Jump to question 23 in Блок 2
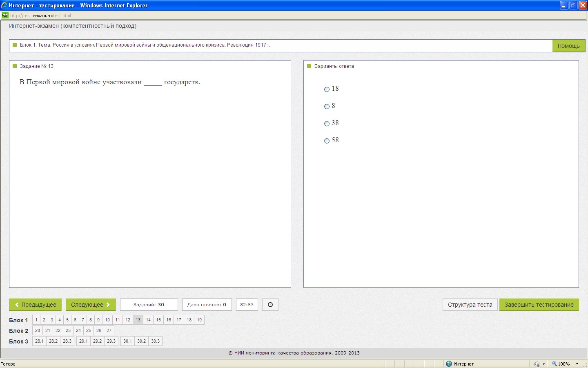 click(x=68, y=330)
